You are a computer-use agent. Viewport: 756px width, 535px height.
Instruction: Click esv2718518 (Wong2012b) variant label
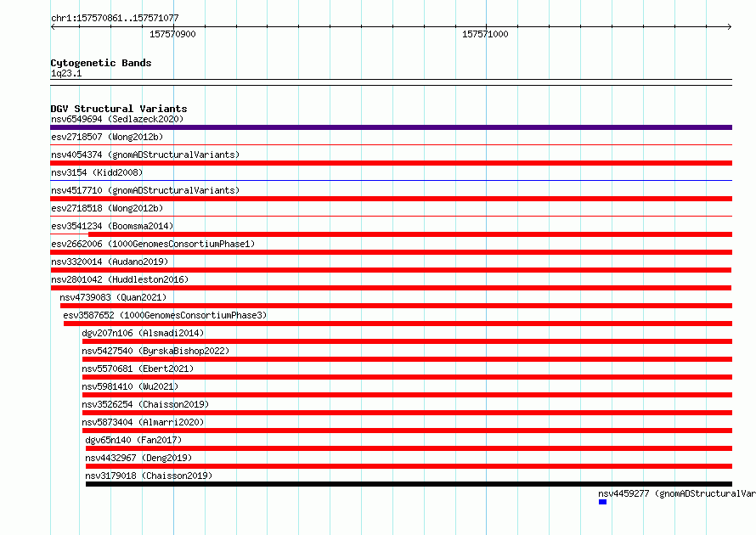tap(107, 208)
